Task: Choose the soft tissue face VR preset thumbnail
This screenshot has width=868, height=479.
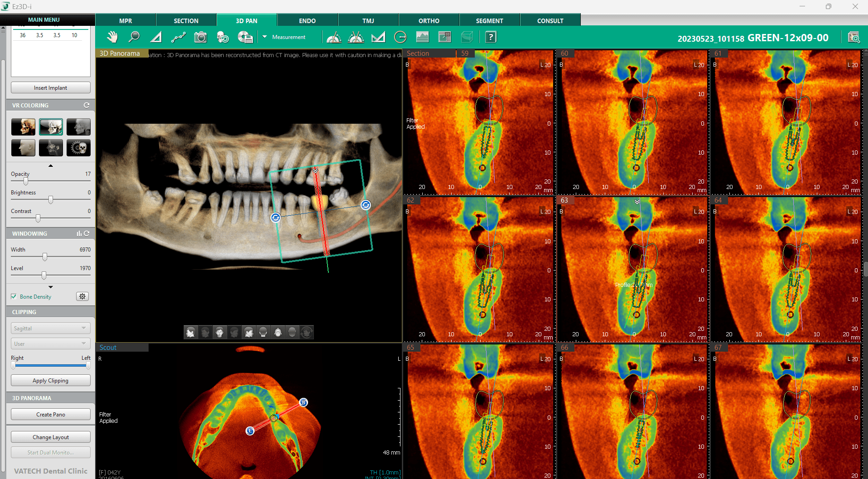Action: (x=23, y=148)
